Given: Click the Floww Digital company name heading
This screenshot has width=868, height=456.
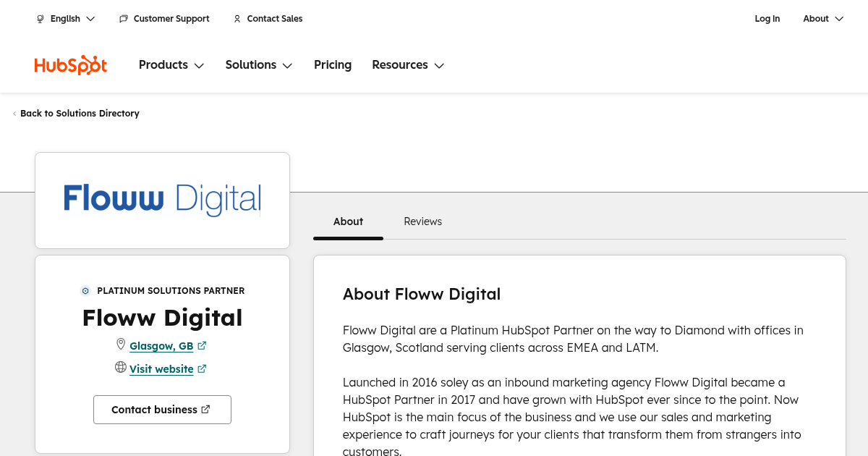Looking at the screenshot, I should click(162, 318).
